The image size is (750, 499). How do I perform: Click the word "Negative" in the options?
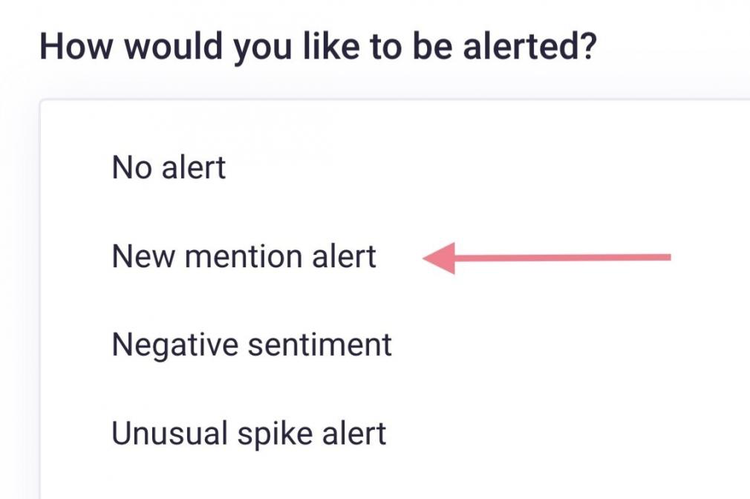[175, 345]
